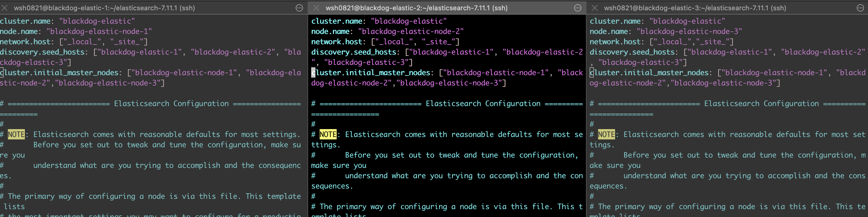This screenshot has width=868, height=217.
Task: Click network.host key in the elastic-1 pane
Action: point(25,42)
